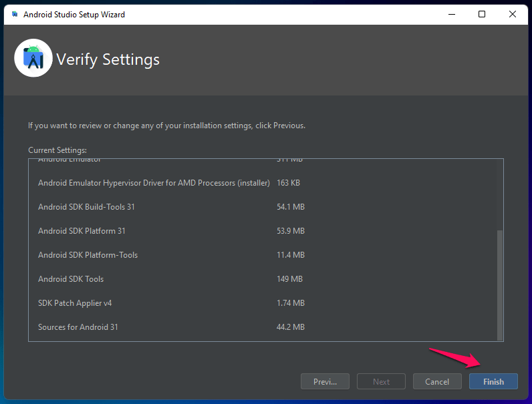This screenshot has height=404, width=532.
Task: Minimize the Setup Wizard window
Action: click(452, 14)
